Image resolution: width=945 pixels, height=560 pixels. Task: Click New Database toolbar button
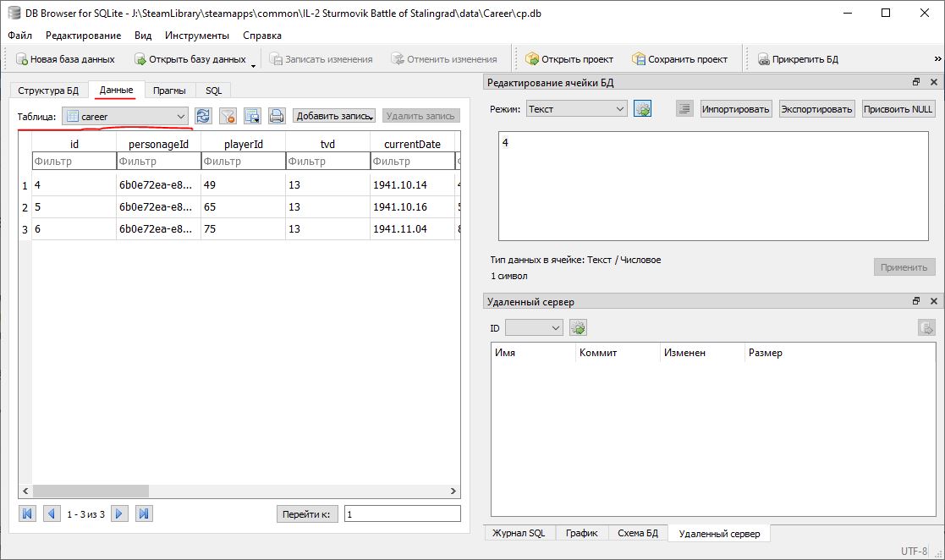pos(65,59)
